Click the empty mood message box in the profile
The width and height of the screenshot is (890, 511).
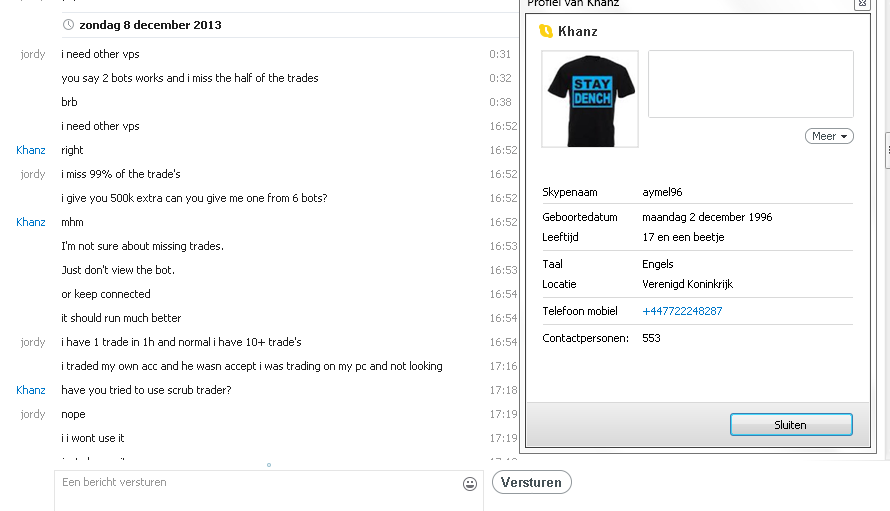click(x=750, y=84)
